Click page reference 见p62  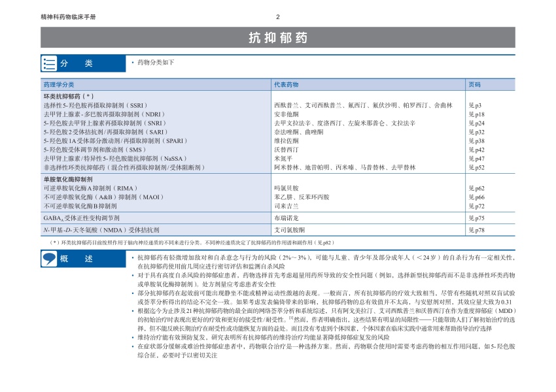point(476,188)
